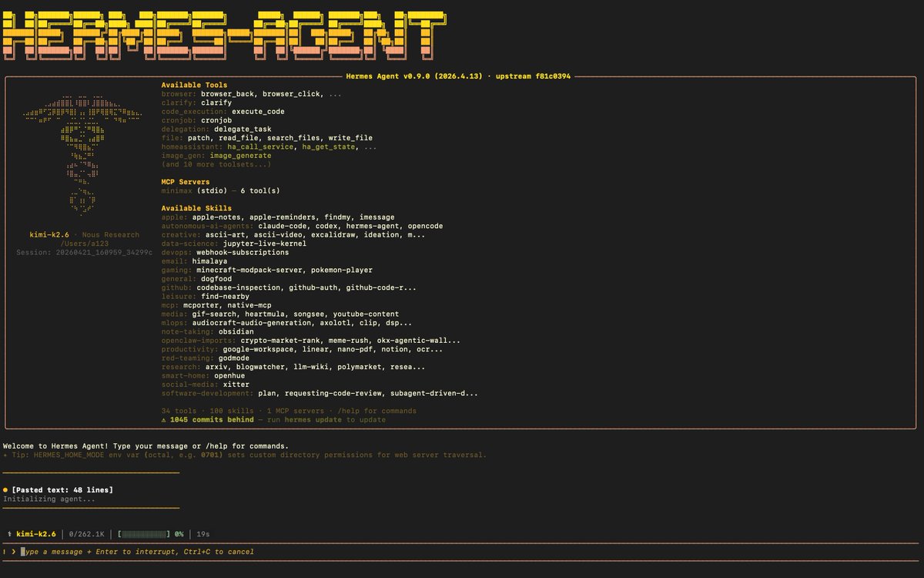Click the himalaya email skill
Viewport: 924px width, 578px height.
point(209,261)
